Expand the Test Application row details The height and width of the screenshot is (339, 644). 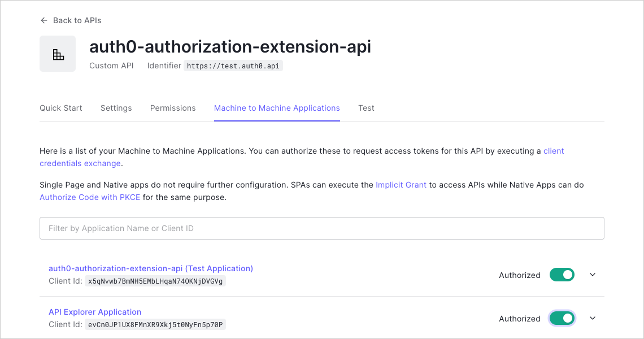pos(592,275)
